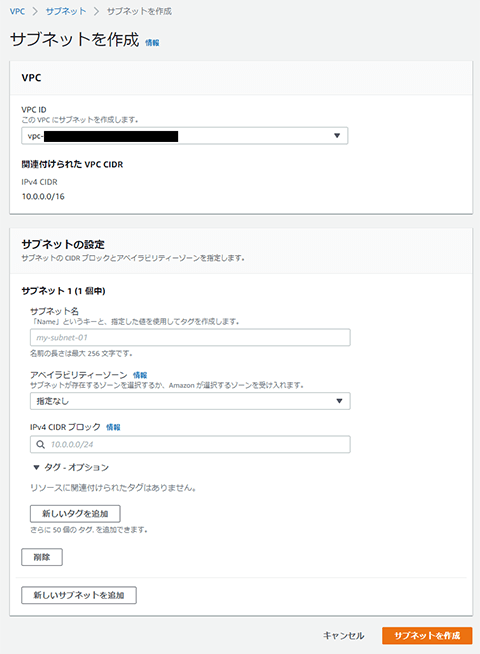Go to the サブネット breadcrumb link
This screenshot has height=654, width=480.
click(65, 11)
